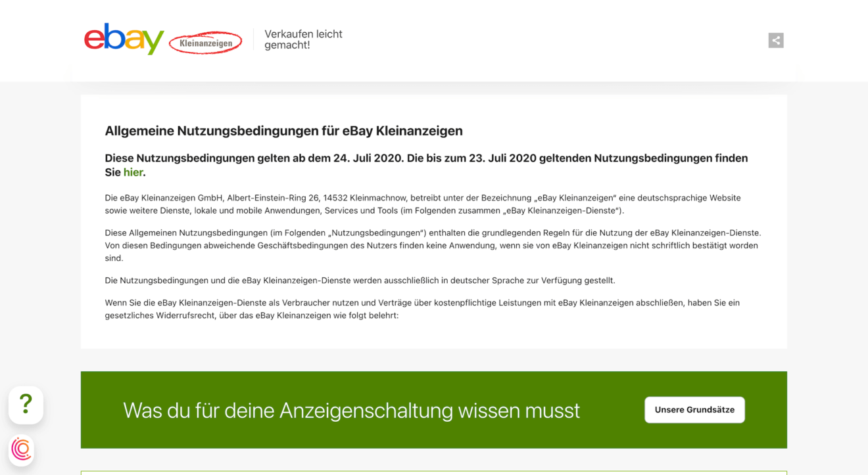868x475 pixels.
Task: Click the "Verkaufen leicht gemacht!" tagline
Action: pyautogui.click(x=303, y=39)
